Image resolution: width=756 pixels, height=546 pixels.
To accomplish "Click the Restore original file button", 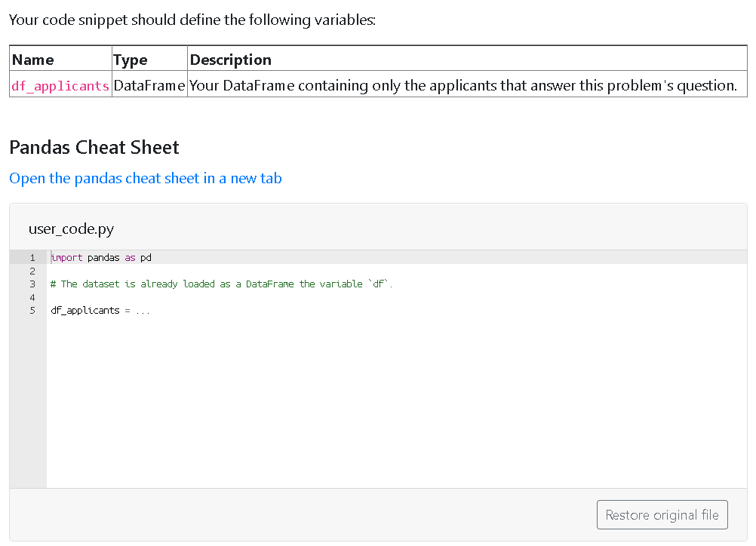I will (x=662, y=514).
